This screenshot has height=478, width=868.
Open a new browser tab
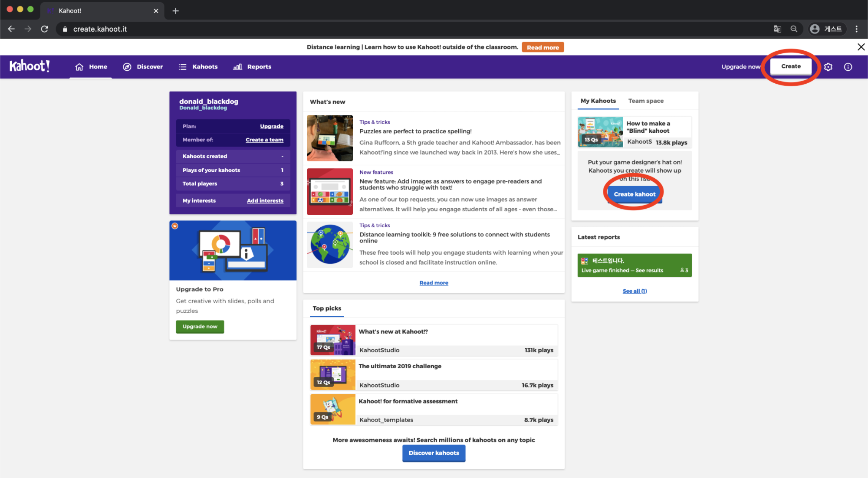tap(175, 11)
